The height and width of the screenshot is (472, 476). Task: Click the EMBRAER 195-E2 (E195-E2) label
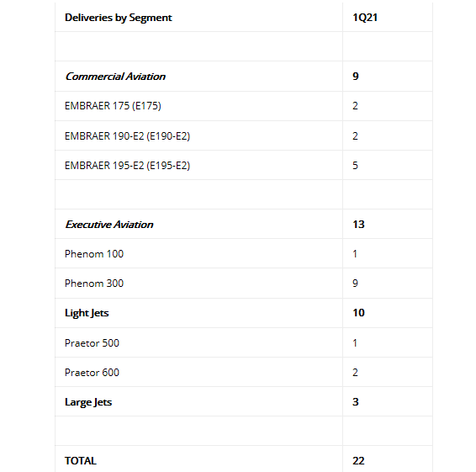[127, 165]
